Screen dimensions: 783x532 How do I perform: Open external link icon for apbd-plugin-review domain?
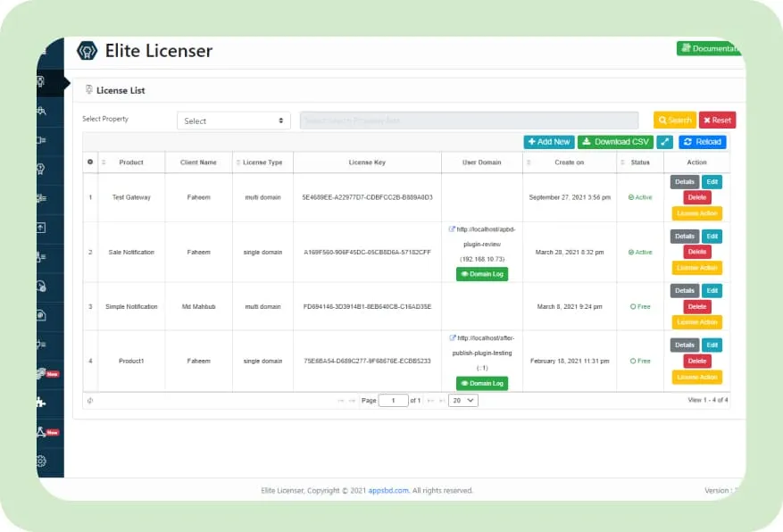pyautogui.click(x=452, y=229)
